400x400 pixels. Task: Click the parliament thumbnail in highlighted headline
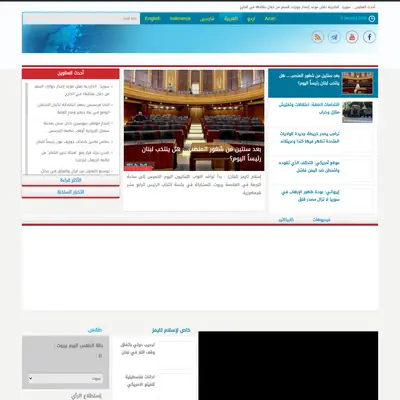(357, 83)
